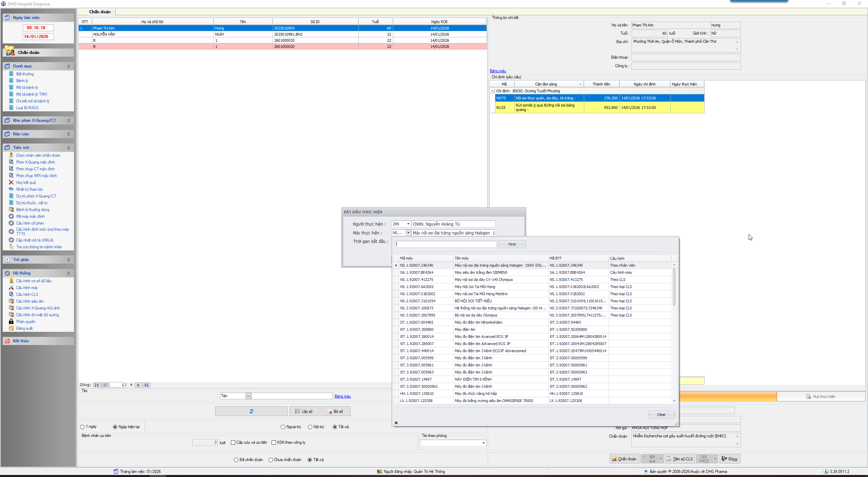Select Chưa chẩn đoán radio option
The image size is (868, 477).
pos(271,460)
